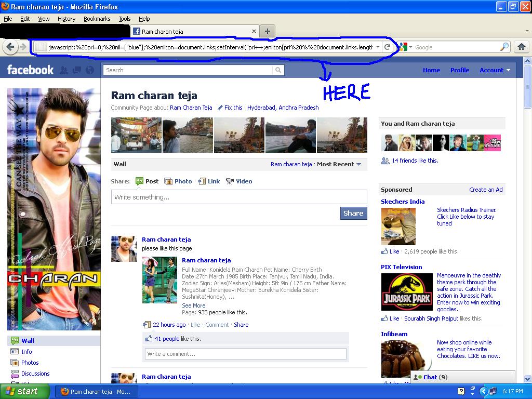Click the scrollbar down arrow
The height and width of the screenshot is (399, 532).
click(528, 379)
